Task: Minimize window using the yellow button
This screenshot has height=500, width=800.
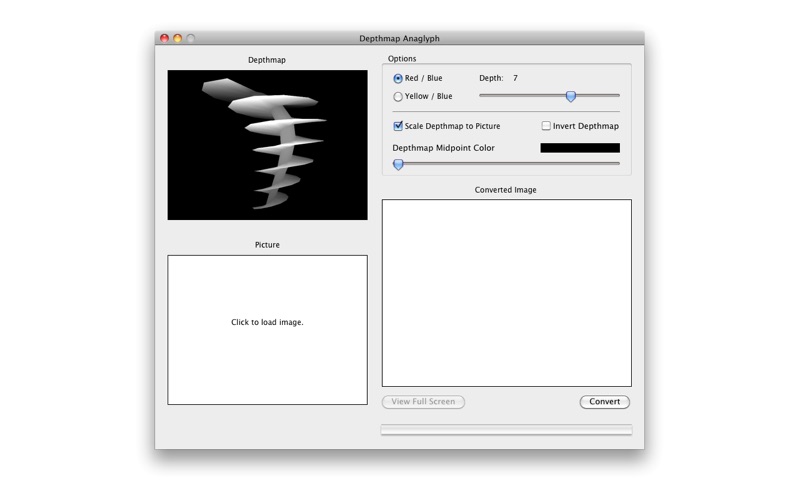Action: point(178,38)
